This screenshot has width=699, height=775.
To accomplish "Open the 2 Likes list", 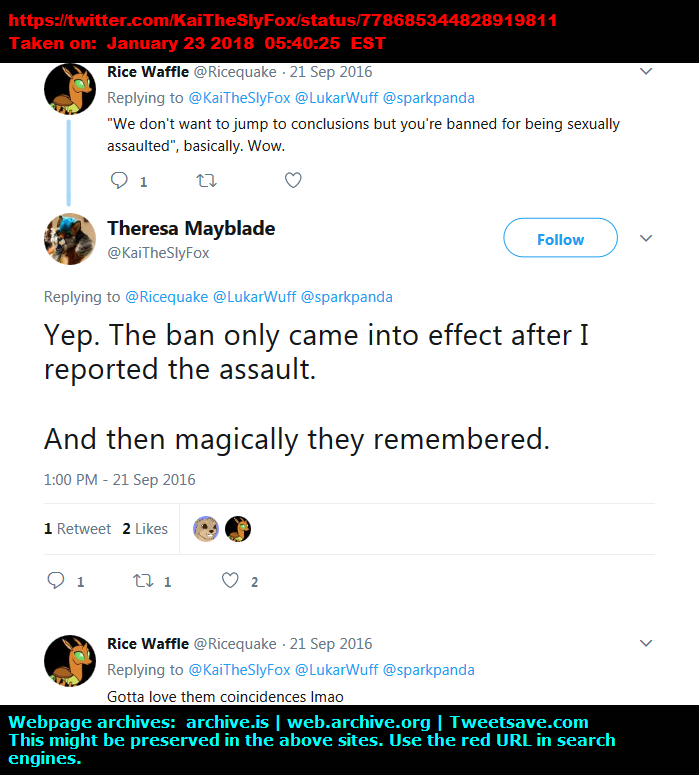I will coord(145,529).
